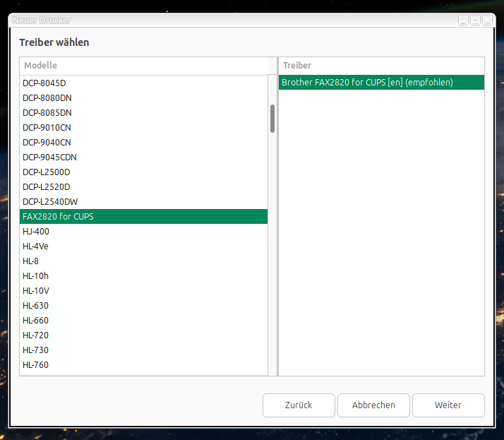504x440 pixels.
Task: Select model HL-760
Action: pyautogui.click(x=143, y=364)
